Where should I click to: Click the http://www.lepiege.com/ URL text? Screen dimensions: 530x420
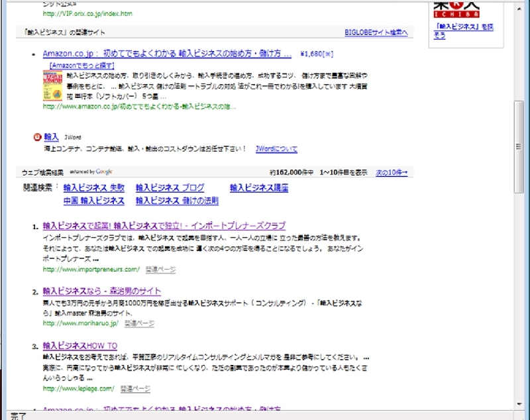pos(78,389)
